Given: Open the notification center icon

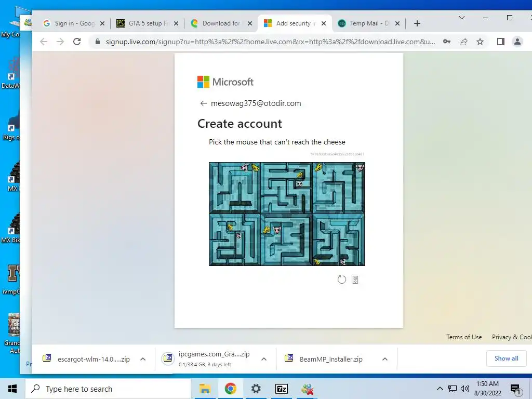Looking at the screenshot, I should (515, 389).
